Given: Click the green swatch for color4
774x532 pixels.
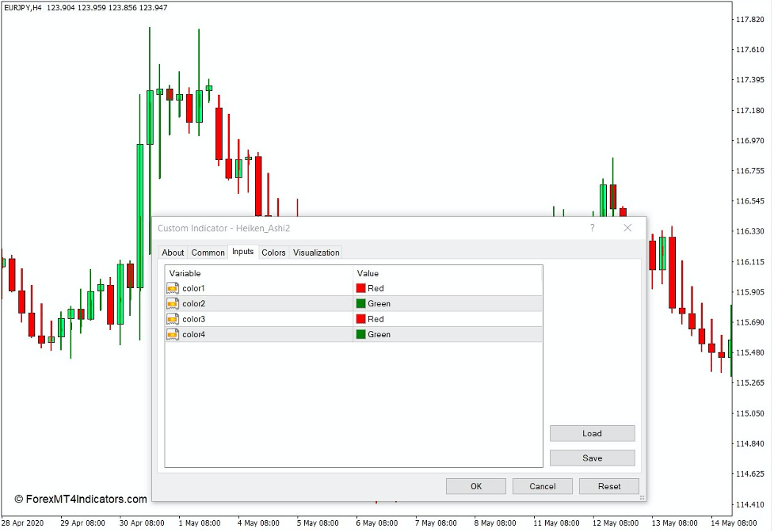Looking at the screenshot, I should coord(361,334).
